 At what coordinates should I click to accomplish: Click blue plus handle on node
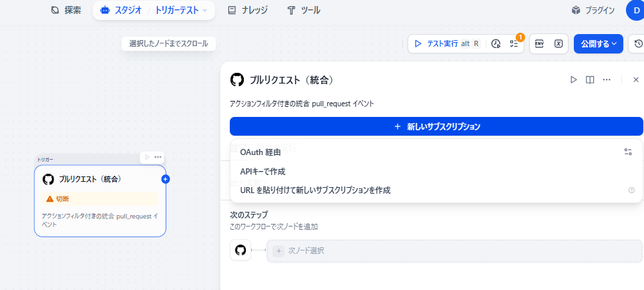(166, 179)
